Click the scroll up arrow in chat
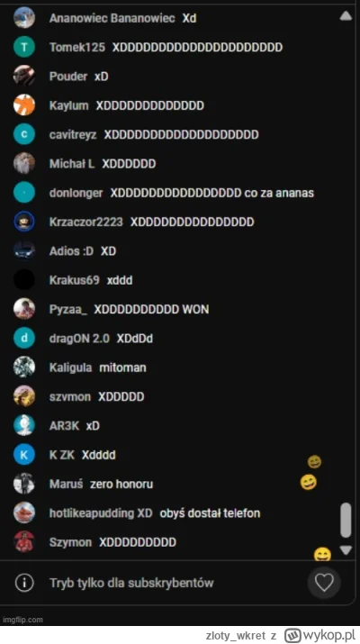360x644 pixels. (346, 16)
